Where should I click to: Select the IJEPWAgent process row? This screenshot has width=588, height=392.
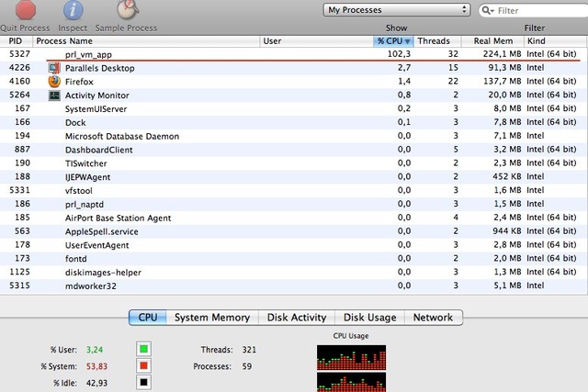point(294,177)
